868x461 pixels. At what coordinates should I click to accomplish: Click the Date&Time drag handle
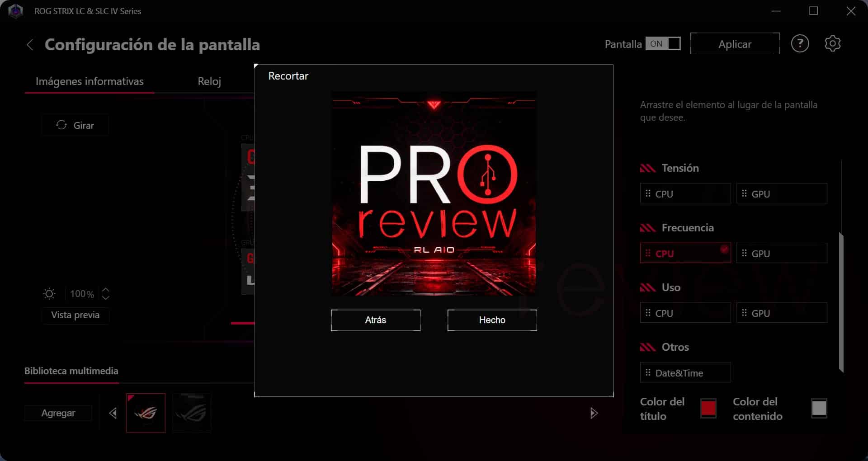[x=648, y=372]
